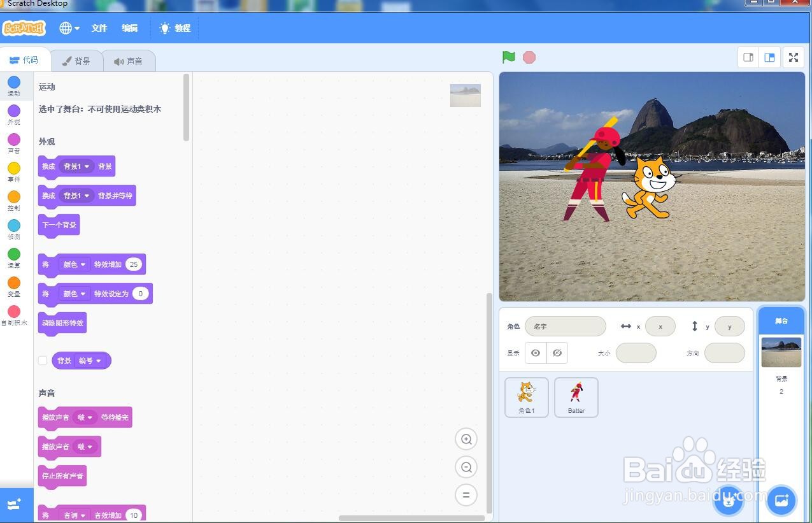Open 颜色 dropdown in 特效设定为 block
The width and height of the screenshot is (812, 523).
tap(75, 294)
